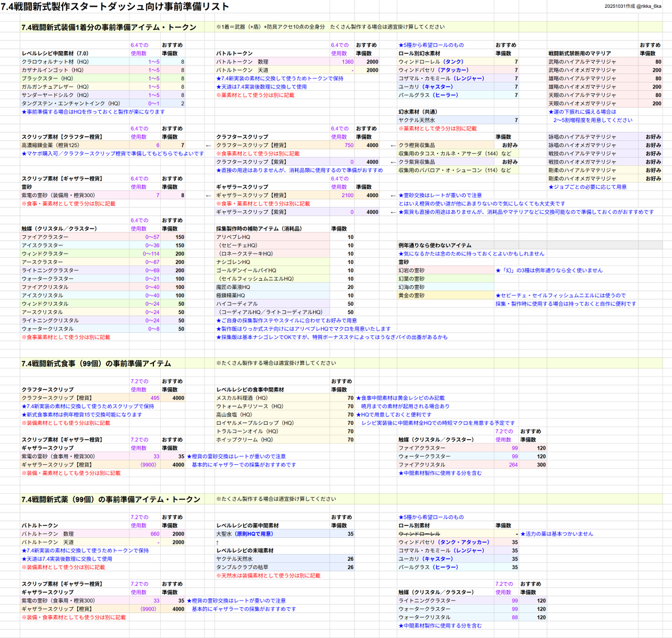
Task: Click the note '★ジョブごとの必要に応じて用意'
Action: click(587, 187)
